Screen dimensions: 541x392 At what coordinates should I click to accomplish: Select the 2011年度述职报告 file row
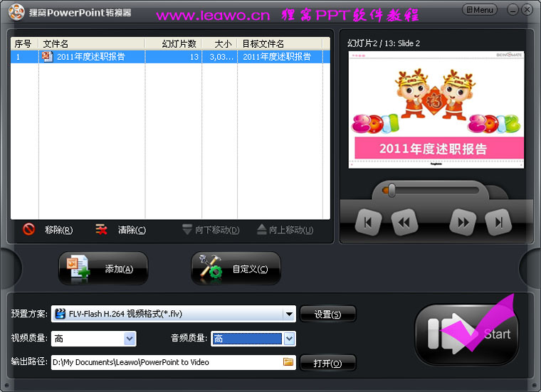click(170, 56)
